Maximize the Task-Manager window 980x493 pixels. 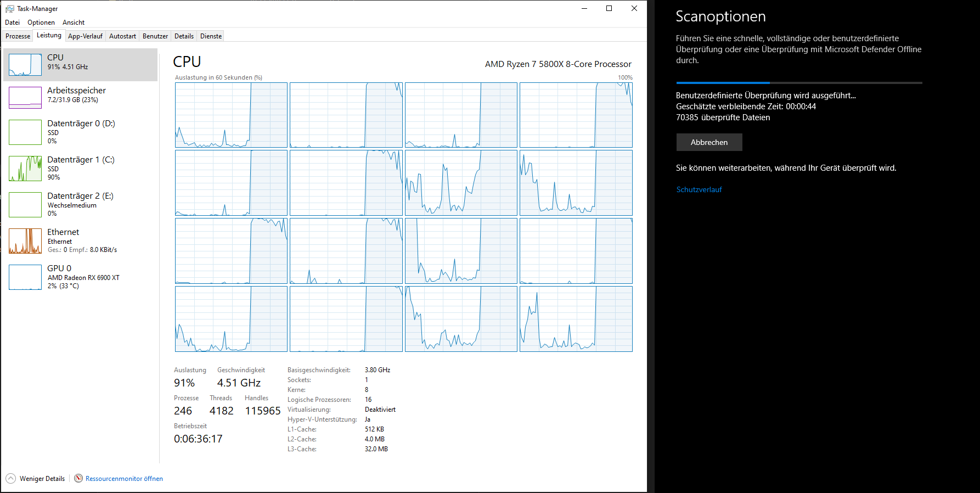pos(609,8)
